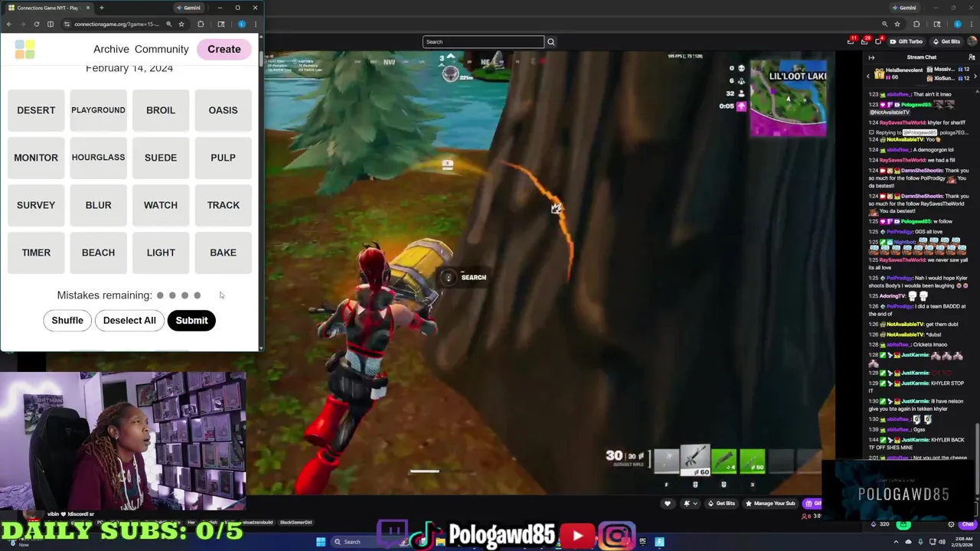The height and width of the screenshot is (551, 980).
Task: Reload the Connections game page
Action: pos(36,24)
